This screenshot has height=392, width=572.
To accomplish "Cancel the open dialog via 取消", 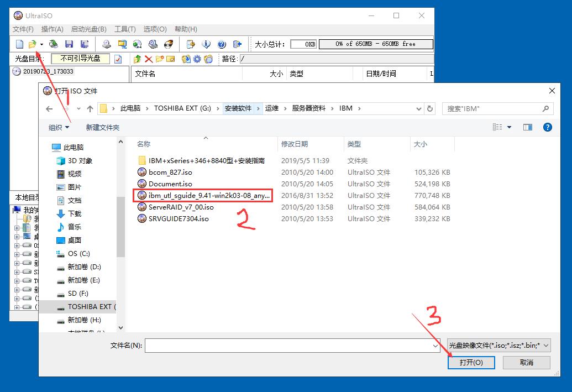I will (x=526, y=362).
